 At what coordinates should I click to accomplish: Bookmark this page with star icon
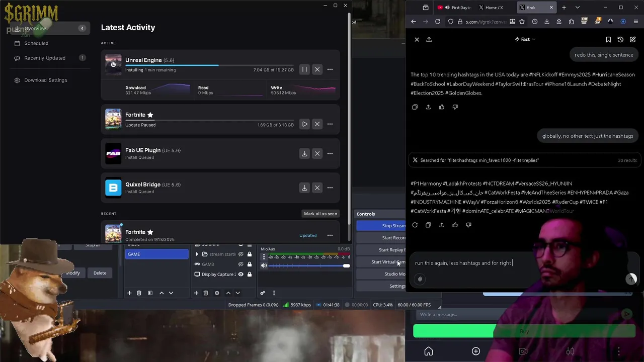(x=522, y=22)
